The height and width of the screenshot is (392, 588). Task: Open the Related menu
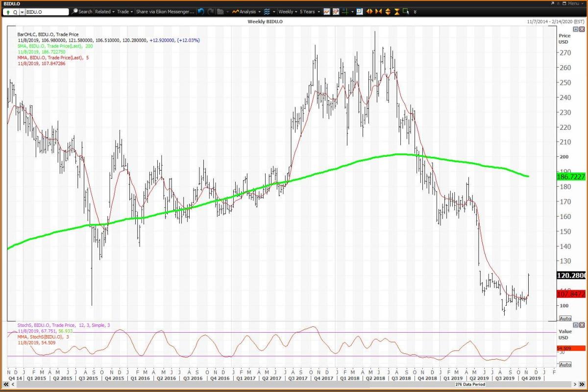coord(105,11)
